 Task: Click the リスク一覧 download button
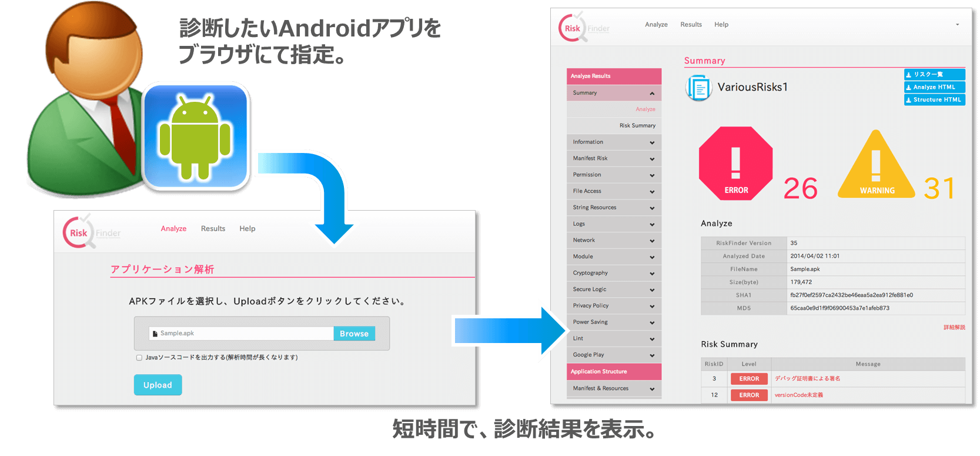point(934,75)
